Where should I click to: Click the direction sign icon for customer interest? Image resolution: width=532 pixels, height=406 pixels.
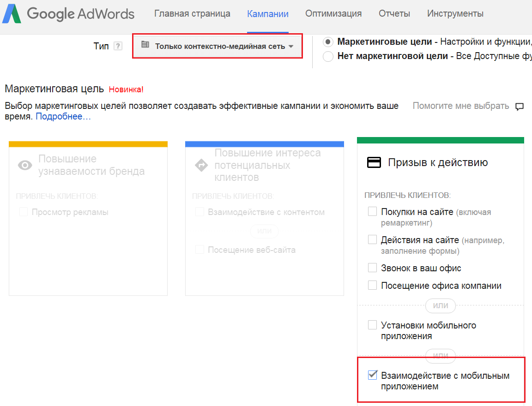point(201,165)
